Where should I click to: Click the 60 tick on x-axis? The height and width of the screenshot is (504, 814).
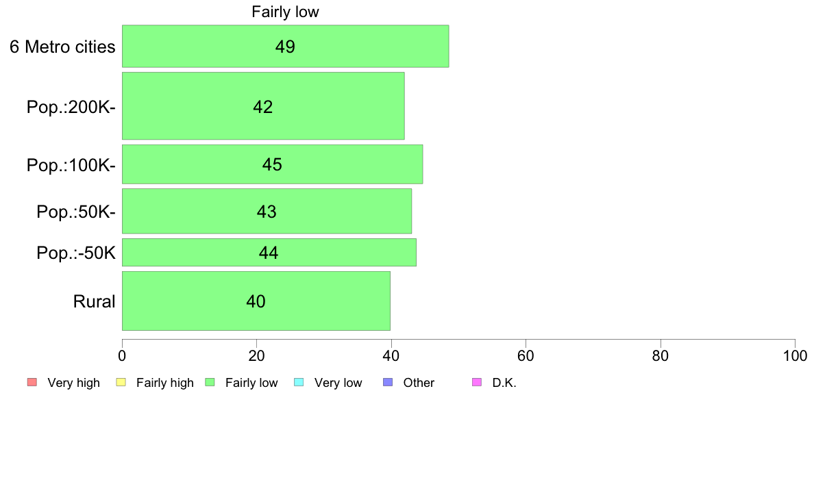tap(526, 355)
